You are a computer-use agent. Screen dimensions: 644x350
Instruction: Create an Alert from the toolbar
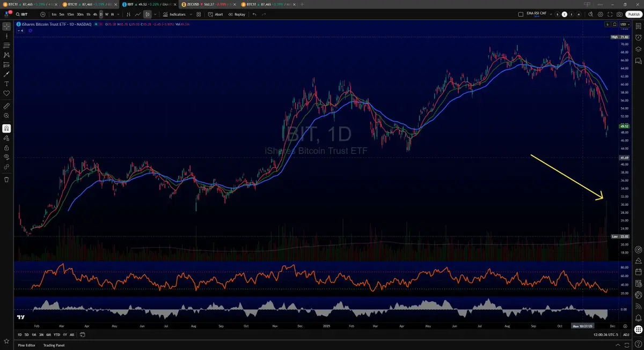point(216,14)
